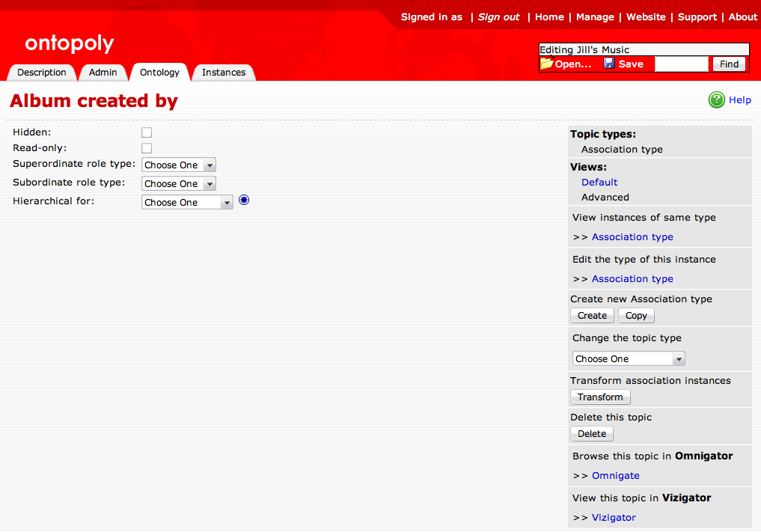Open the Default view link
Viewport: 761px width, 532px height.
click(x=599, y=182)
